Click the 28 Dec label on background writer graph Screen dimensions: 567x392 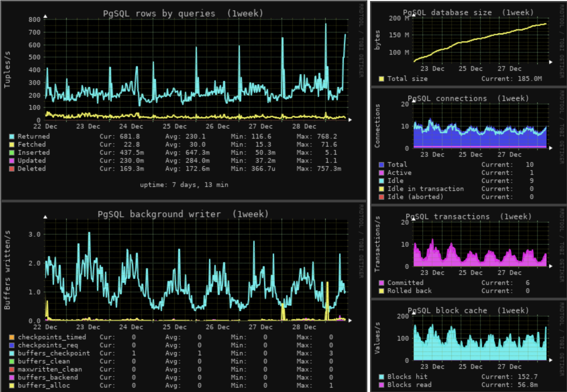(x=304, y=327)
